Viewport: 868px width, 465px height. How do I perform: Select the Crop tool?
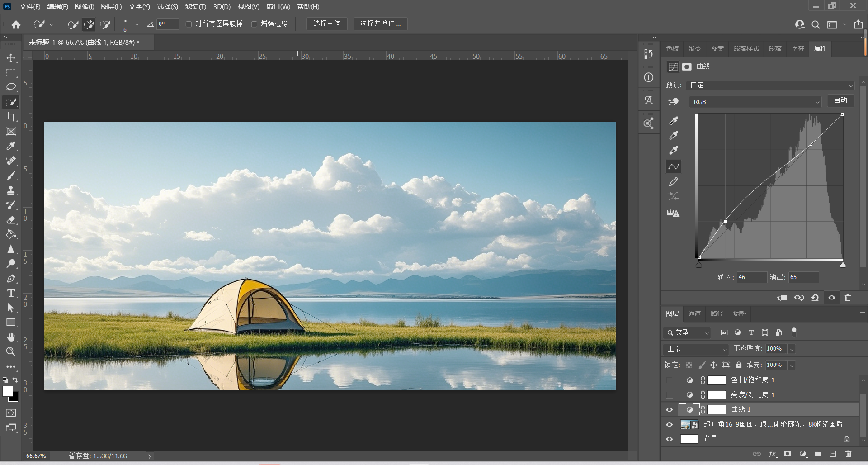(x=11, y=117)
